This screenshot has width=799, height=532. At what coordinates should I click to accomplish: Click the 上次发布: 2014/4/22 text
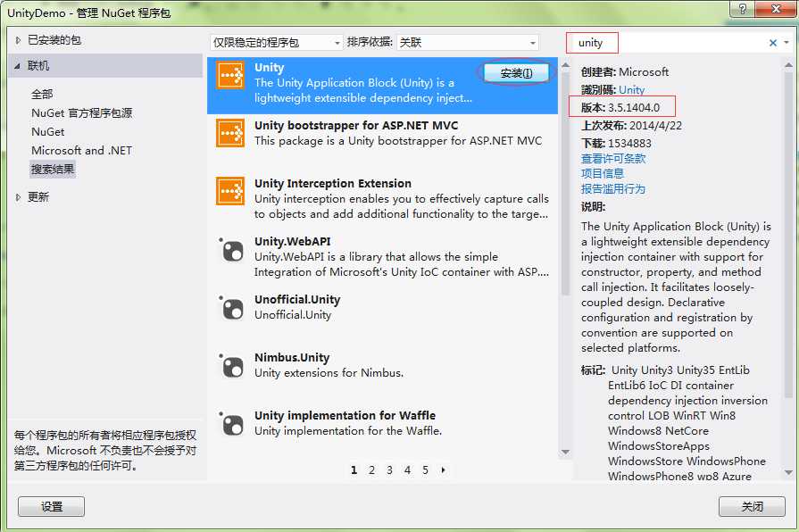[x=631, y=126]
